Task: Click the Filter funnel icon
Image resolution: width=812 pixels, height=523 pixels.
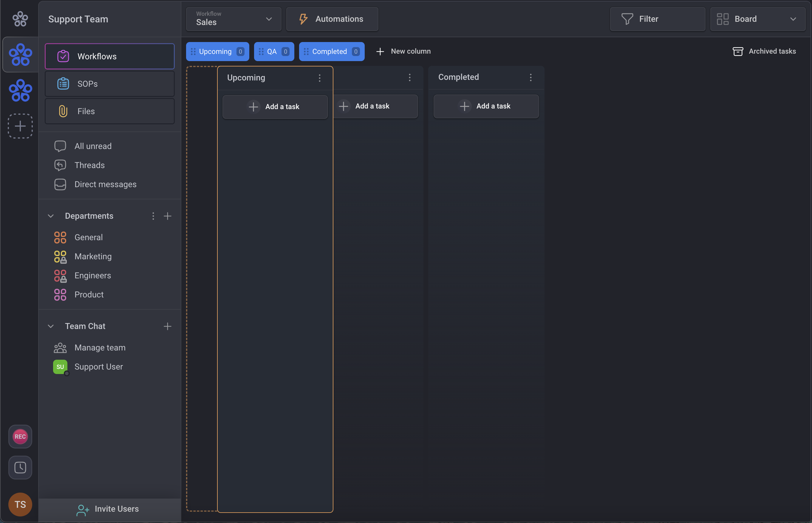Action: (627, 19)
